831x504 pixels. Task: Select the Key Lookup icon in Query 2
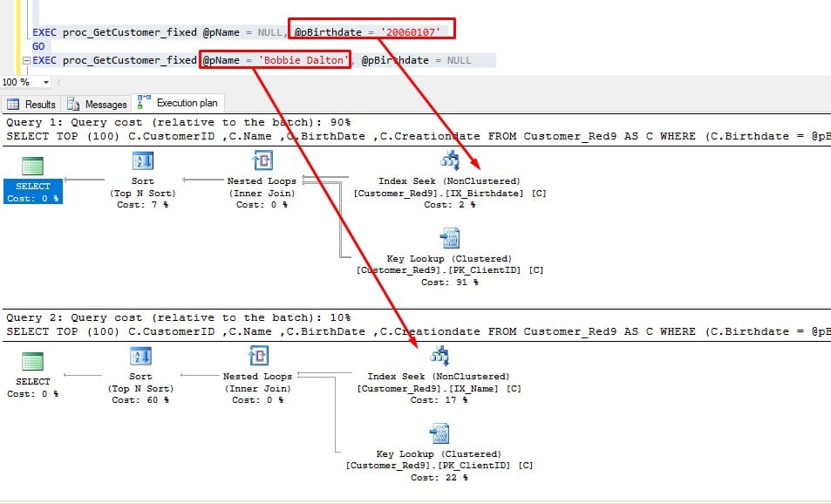tap(439, 433)
